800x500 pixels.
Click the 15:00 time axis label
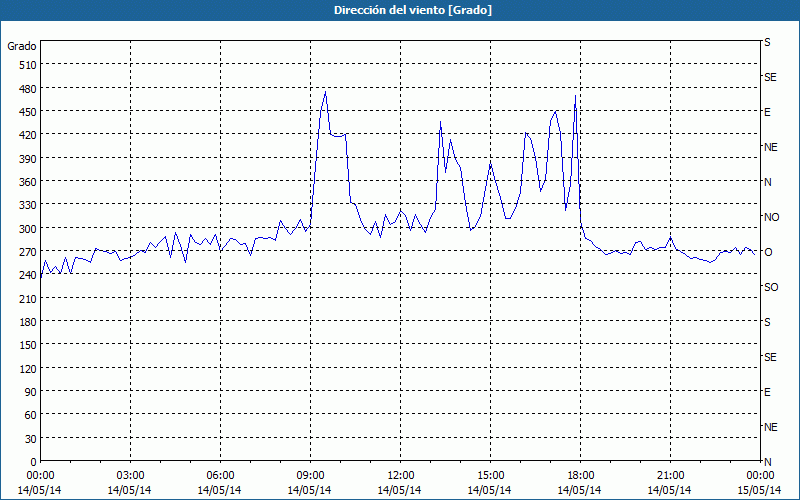click(x=490, y=476)
